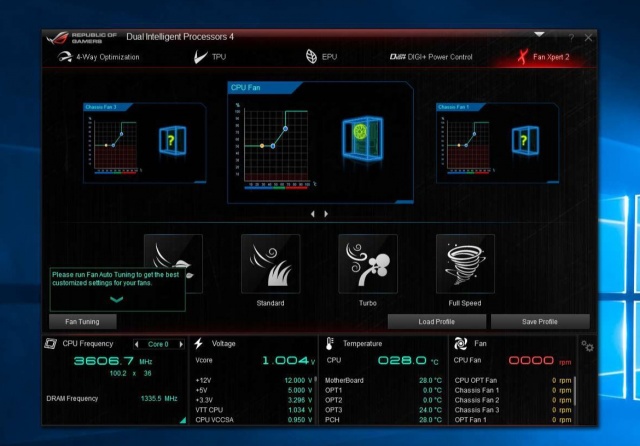Select the Fan Xpert 2 tab
Image resolution: width=640 pixels, height=446 pixels.
pyautogui.click(x=543, y=57)
